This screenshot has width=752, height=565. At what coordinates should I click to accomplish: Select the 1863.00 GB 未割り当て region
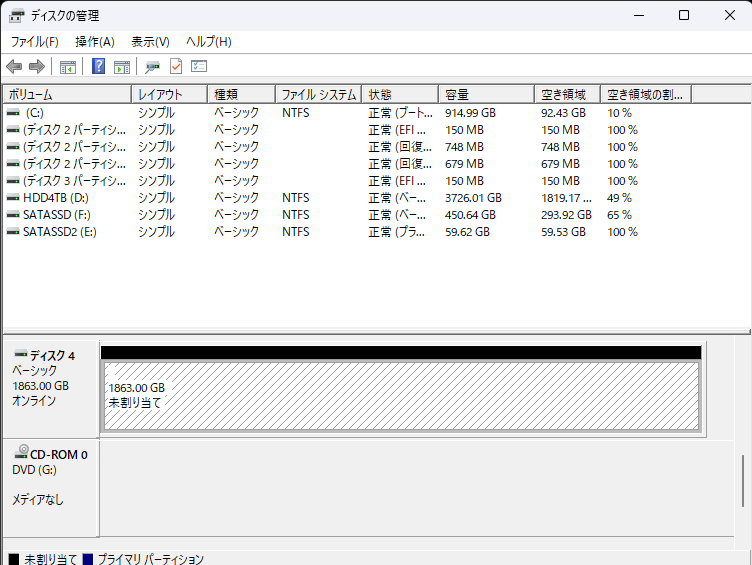coord(400,396)
